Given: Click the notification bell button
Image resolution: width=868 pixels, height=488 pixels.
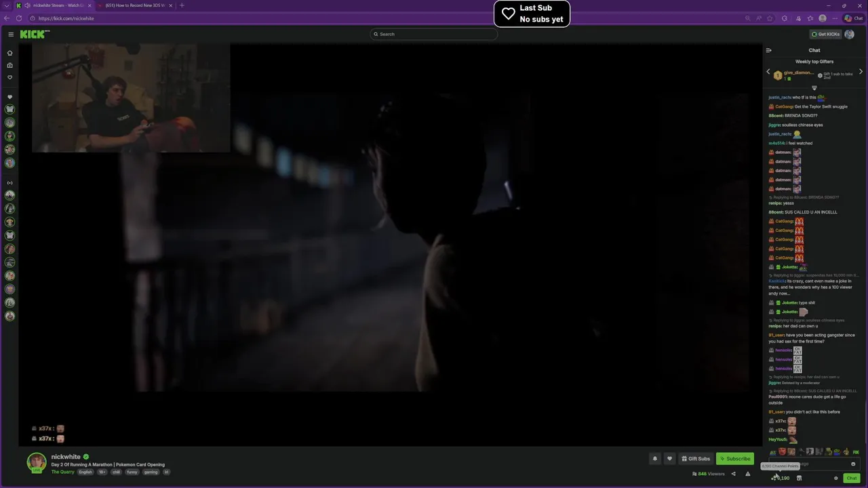Looking at the screenshot, I should (654, 459).
